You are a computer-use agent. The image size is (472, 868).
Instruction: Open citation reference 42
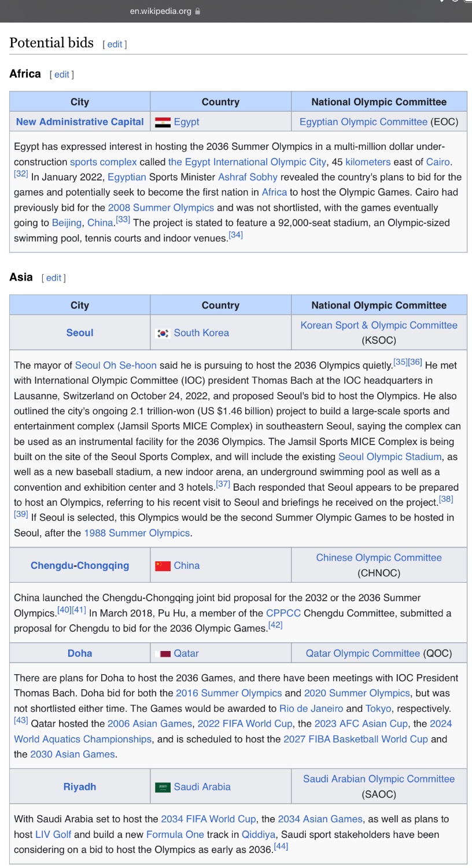275,625
